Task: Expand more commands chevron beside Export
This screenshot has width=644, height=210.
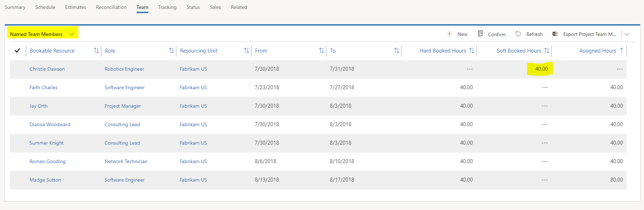Action: pyautogui.click(x=627, y=34)
